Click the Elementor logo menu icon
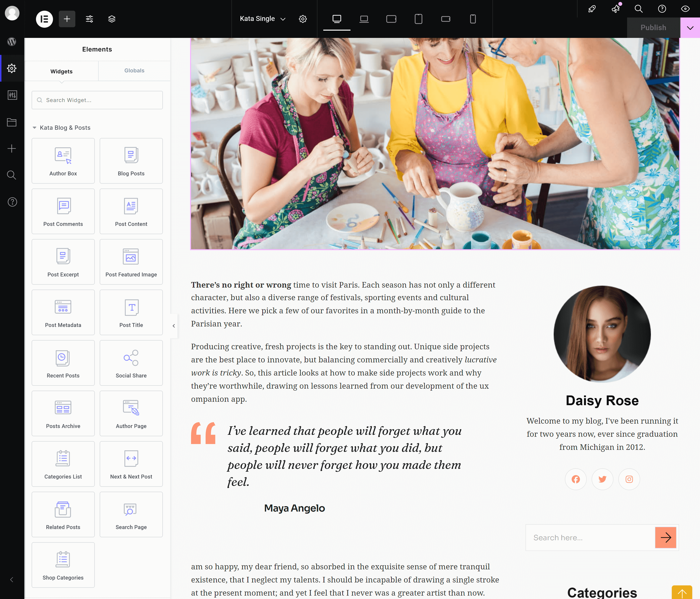 click(x=44, y=19)
